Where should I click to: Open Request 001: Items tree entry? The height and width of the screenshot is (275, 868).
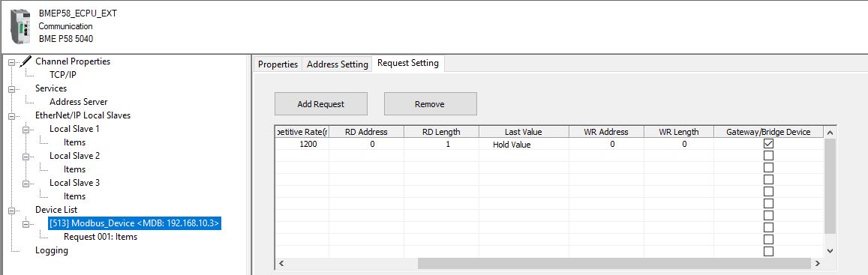tap(101, 237)
